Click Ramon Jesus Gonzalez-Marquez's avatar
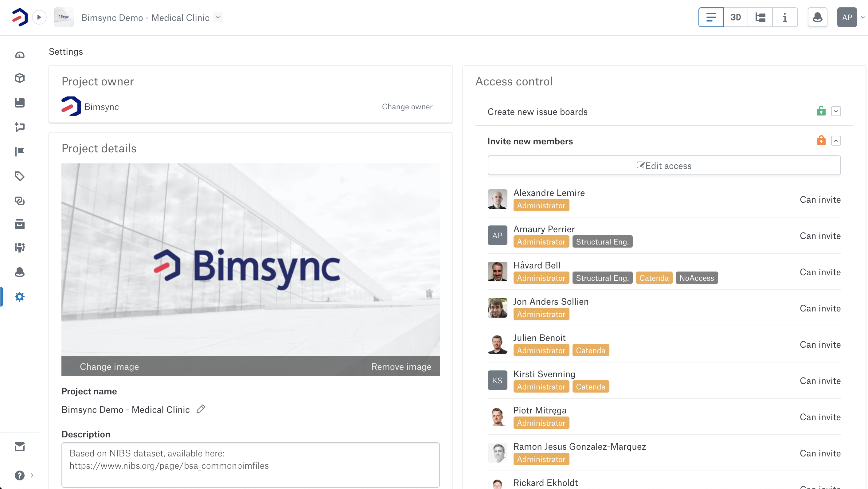The image size is (868, 489). pos(497,453)
